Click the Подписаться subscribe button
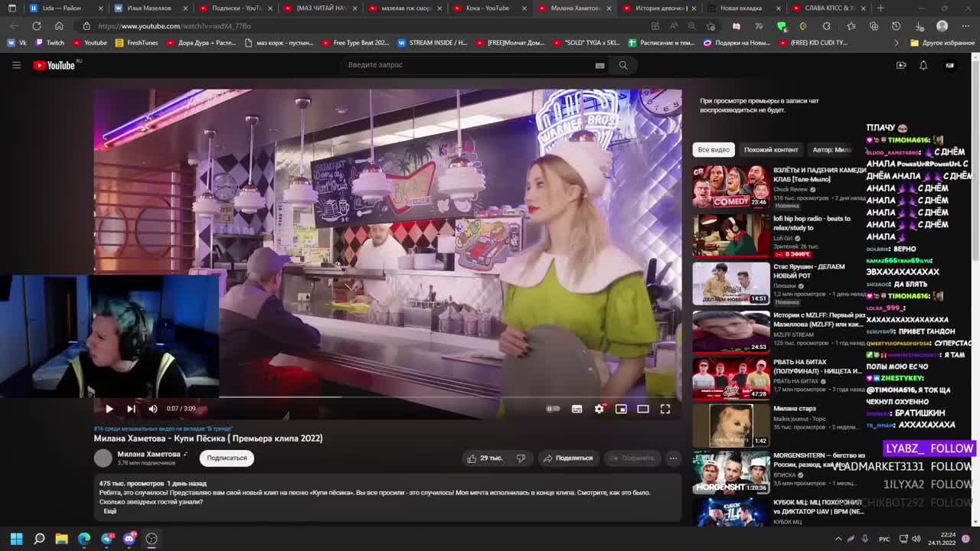Viewport: 980px width, 551px height. 227,458
